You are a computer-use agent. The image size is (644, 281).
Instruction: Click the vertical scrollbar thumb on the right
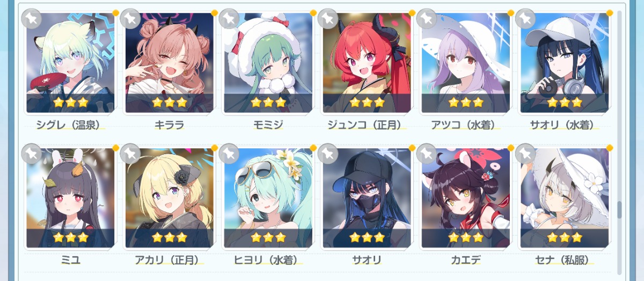point(619,210)
